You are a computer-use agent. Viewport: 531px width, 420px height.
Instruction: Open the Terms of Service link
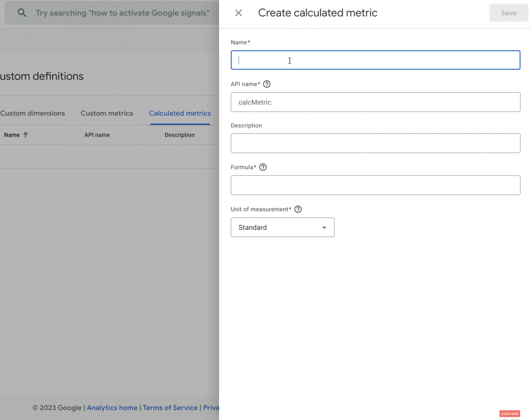click(170, 408)
